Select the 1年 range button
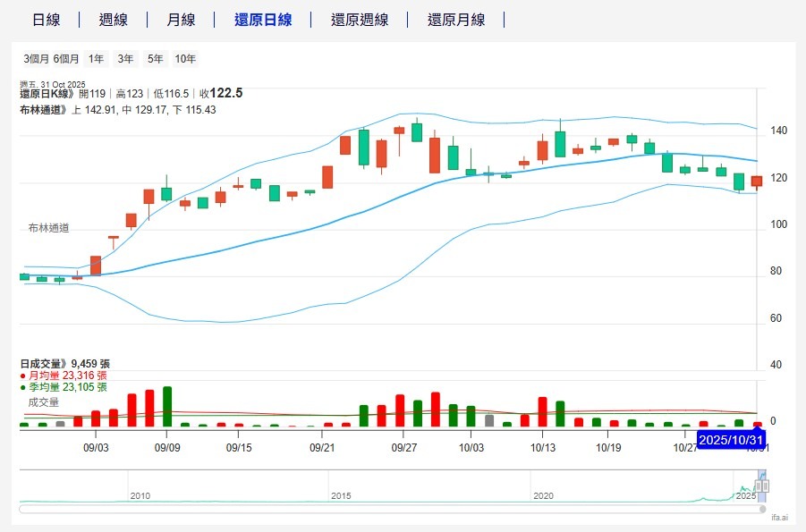The image size is (806, 532). click(96, 59)
